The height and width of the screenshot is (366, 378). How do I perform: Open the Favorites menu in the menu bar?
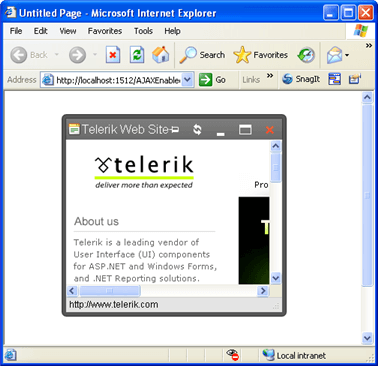click(105, 31)
